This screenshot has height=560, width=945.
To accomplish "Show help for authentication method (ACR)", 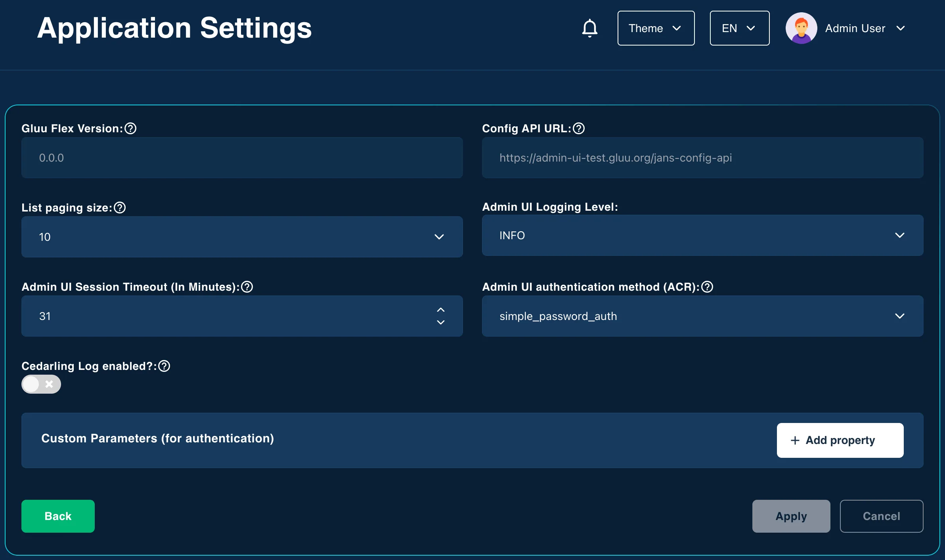I will pos(707,287).
